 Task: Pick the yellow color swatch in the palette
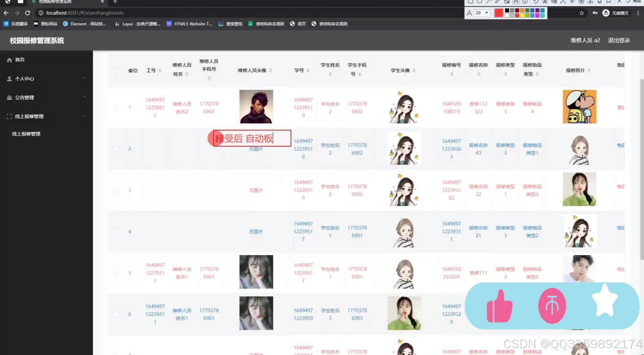click(522, 15)
